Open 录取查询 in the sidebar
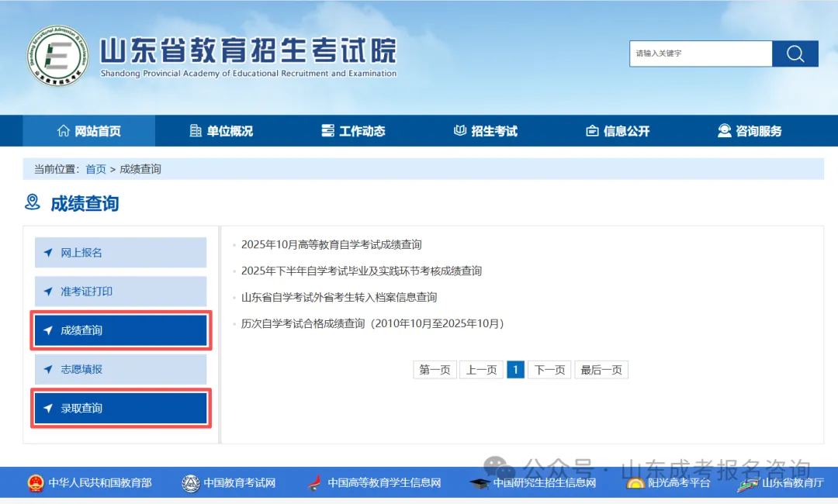 [120, 409]
